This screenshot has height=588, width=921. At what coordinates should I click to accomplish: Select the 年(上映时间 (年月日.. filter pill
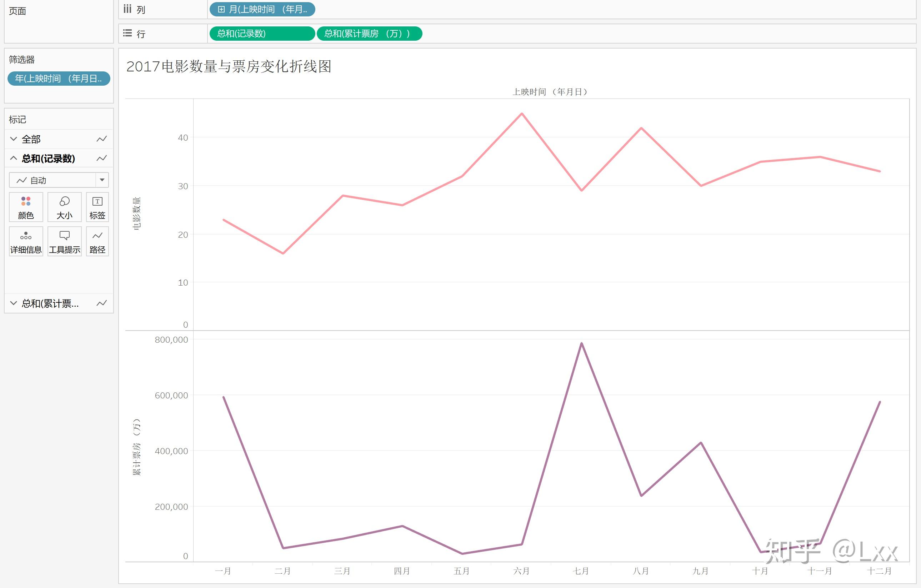(x=59, y=79)
